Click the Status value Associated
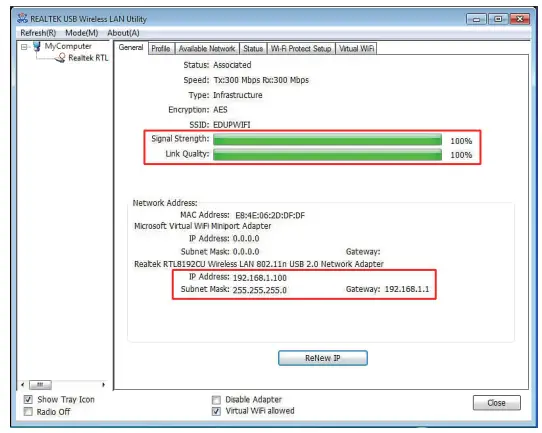The width and height of the screenshot is (542, 433). pyautogui.click(x=232, y=65)
